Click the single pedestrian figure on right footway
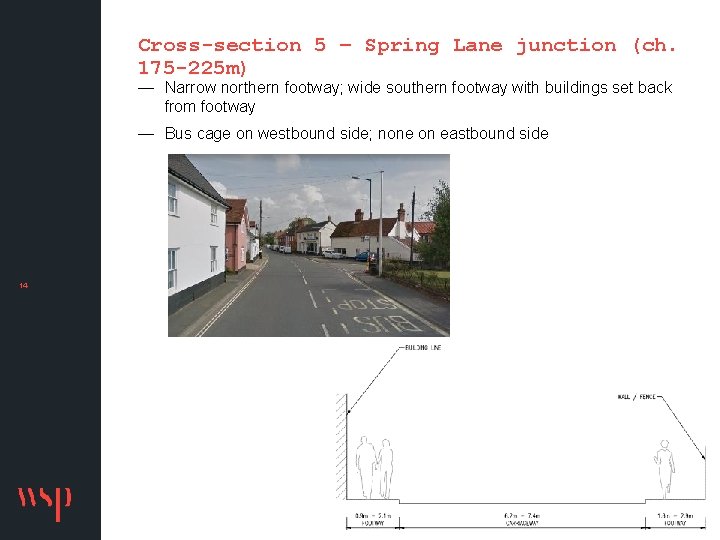 (664, 469)
